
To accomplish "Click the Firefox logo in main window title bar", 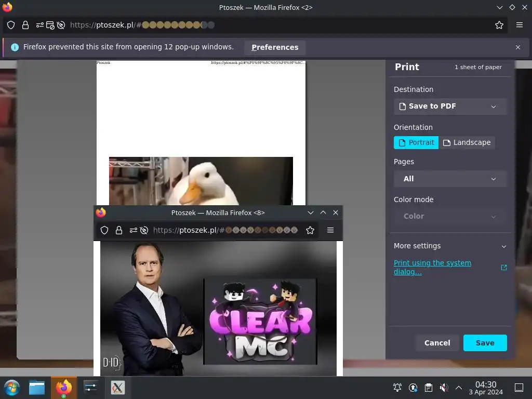I will click(x=7, y=7).
